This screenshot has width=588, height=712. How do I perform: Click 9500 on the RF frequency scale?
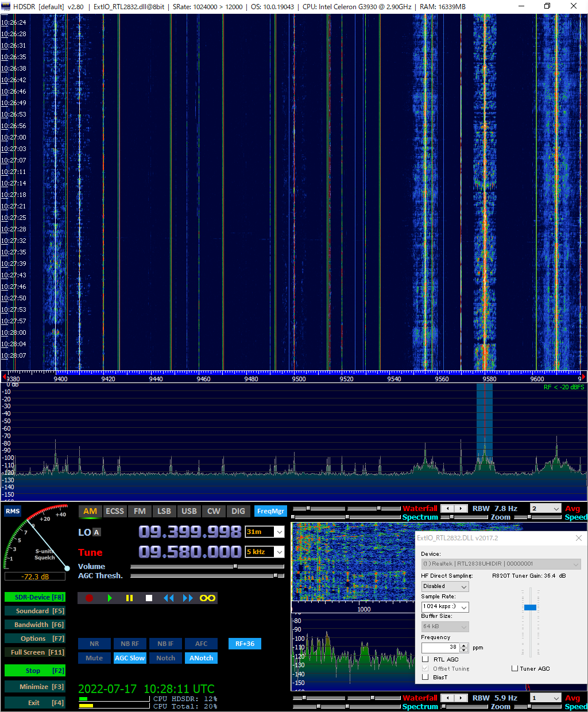click(x=299, y=379)
